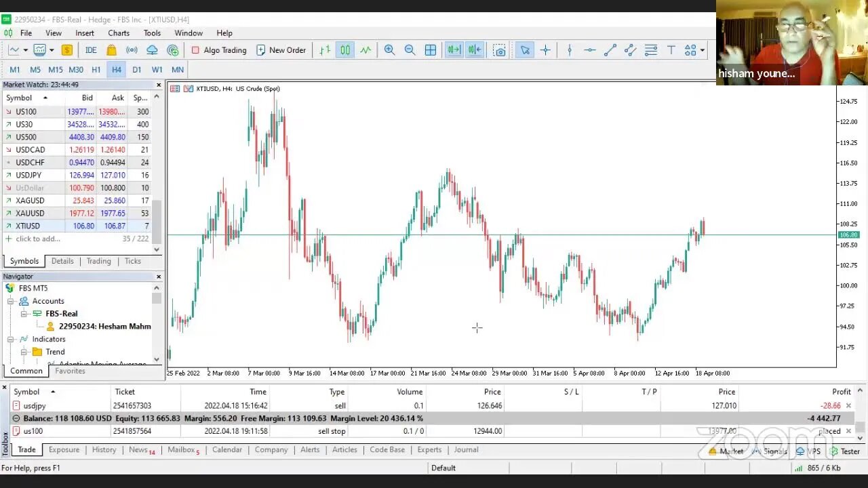868x488 pixels.
Task: Toggle Algo Trading on or off
Action: point(218,50)
